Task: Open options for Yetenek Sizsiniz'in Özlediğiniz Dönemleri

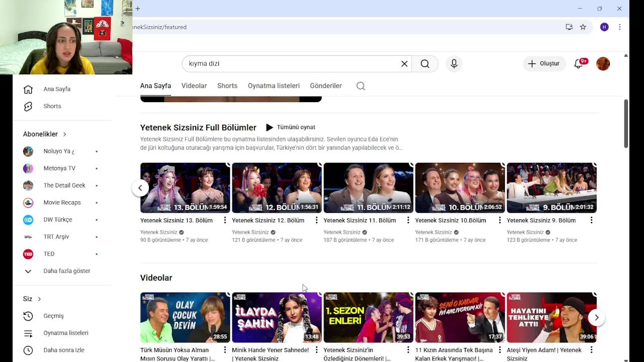Action: [x=408, y=350]
